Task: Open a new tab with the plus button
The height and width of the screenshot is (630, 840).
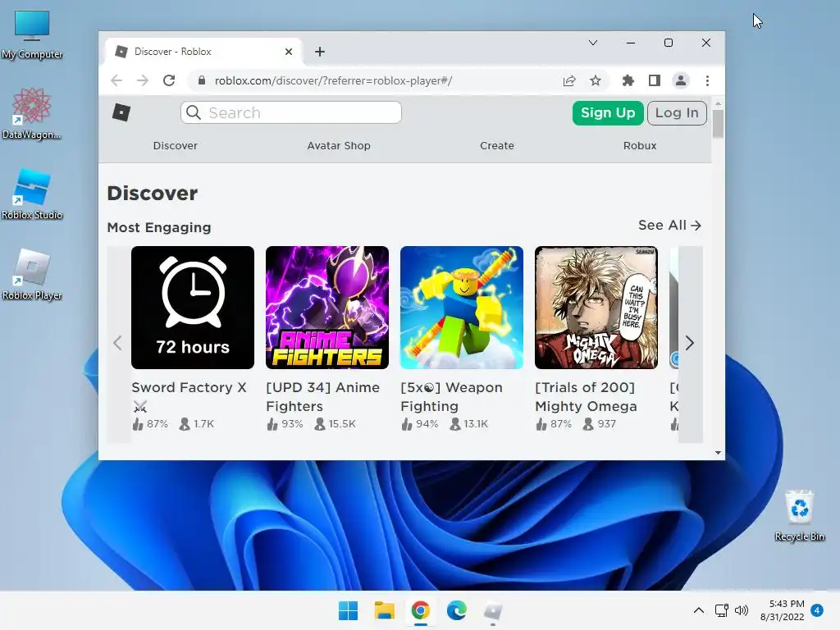Action: coord(320,52)
